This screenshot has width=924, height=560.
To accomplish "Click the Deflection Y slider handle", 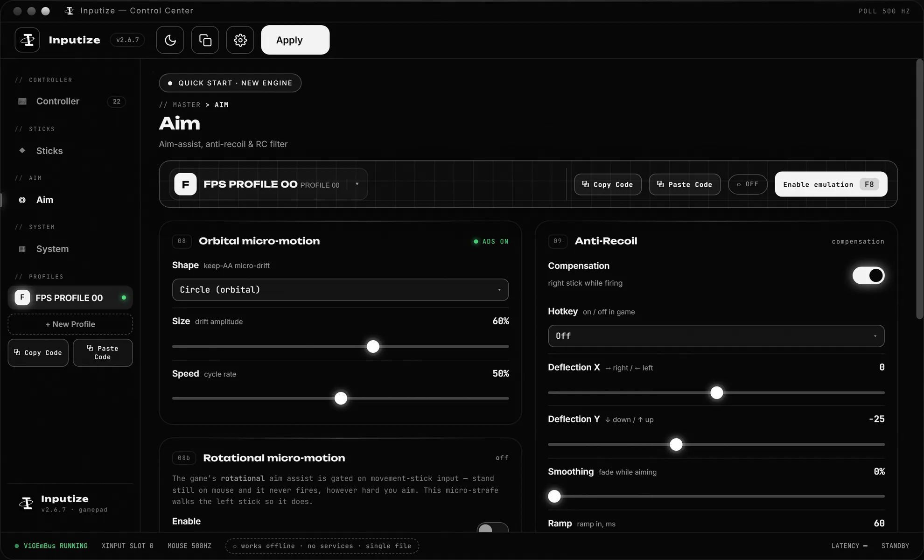I will click(676, 444).
